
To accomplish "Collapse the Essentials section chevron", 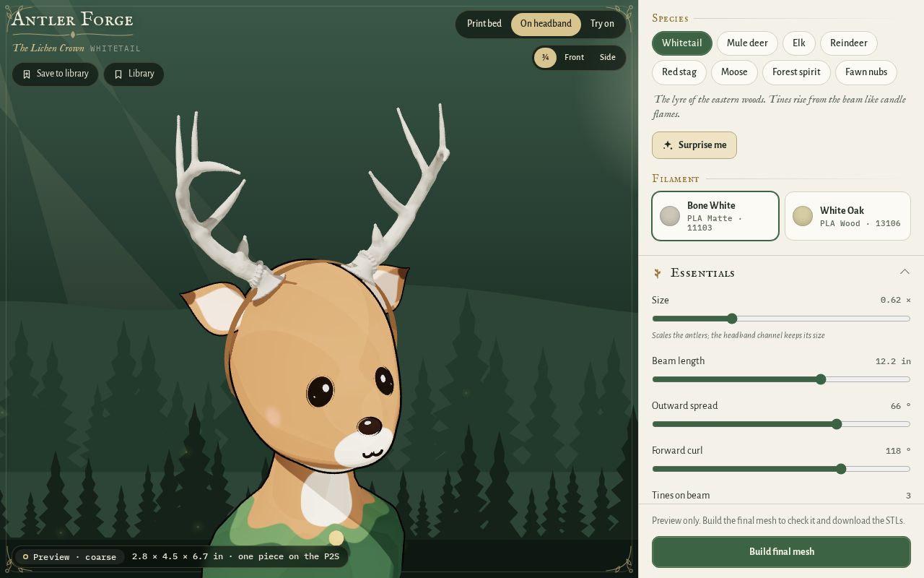I will click(905, 272).
